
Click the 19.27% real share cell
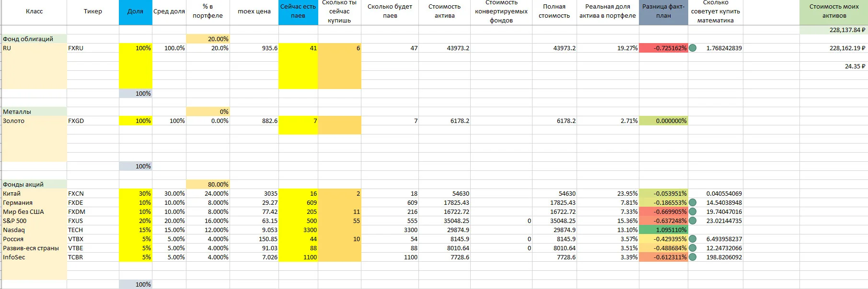click(x=608, y=48)
